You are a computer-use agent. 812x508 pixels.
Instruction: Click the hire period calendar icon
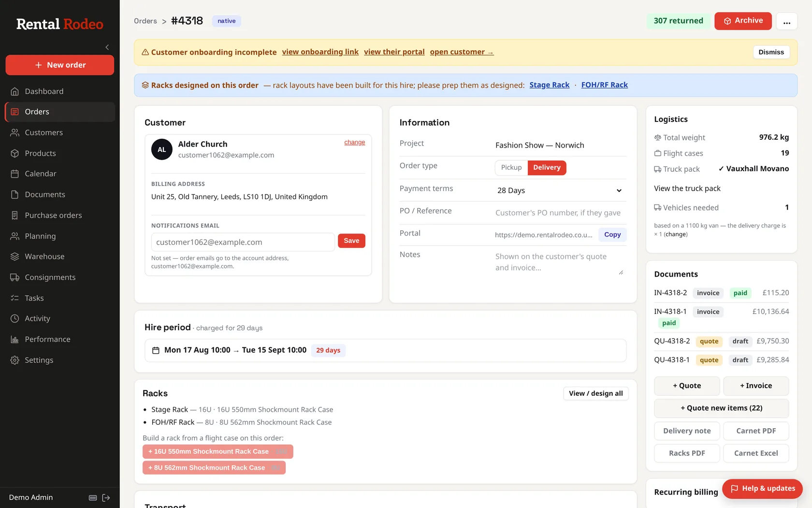156,350
